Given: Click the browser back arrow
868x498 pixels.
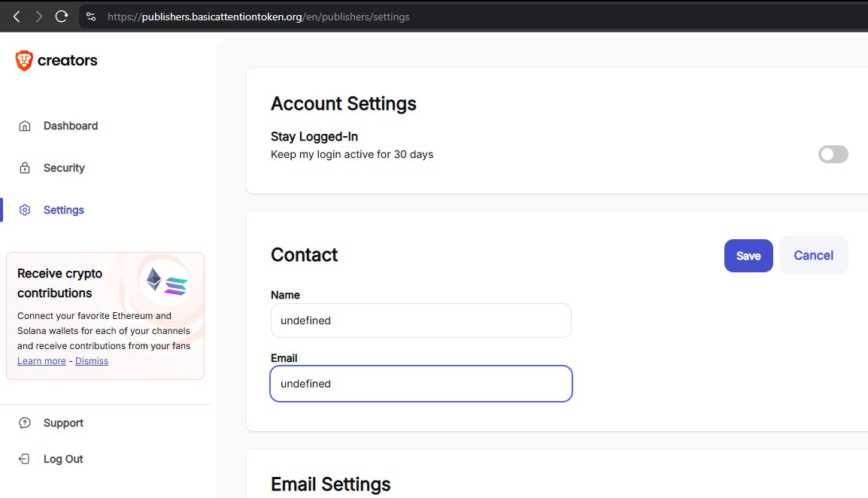Looking at the screenshot, I should pos(17,17).
